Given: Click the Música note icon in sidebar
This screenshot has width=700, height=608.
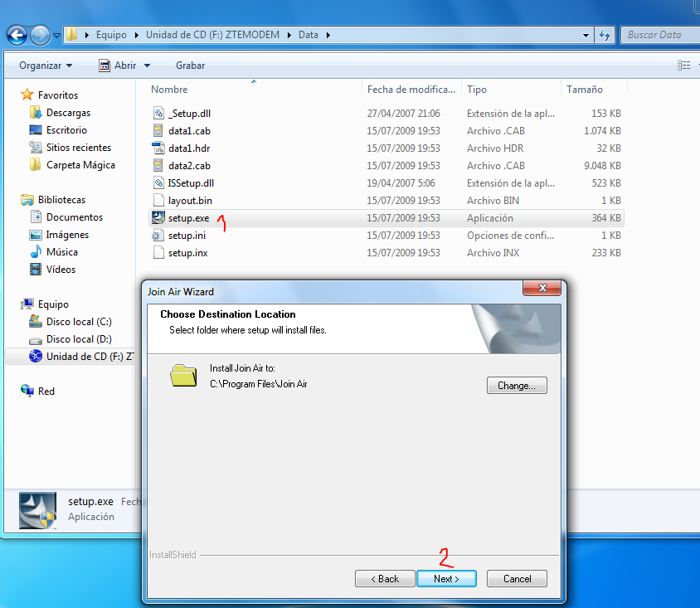Looking at the screenshot, I should point(36,252).
